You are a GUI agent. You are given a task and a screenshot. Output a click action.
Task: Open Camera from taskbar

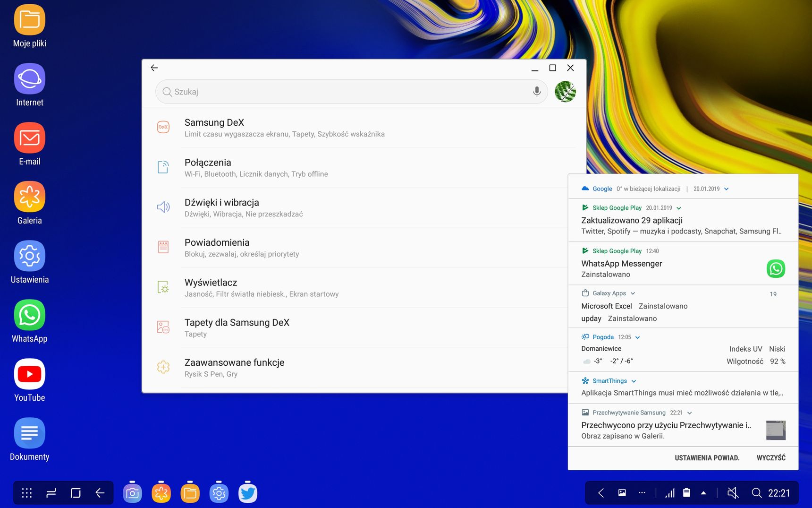132,493
